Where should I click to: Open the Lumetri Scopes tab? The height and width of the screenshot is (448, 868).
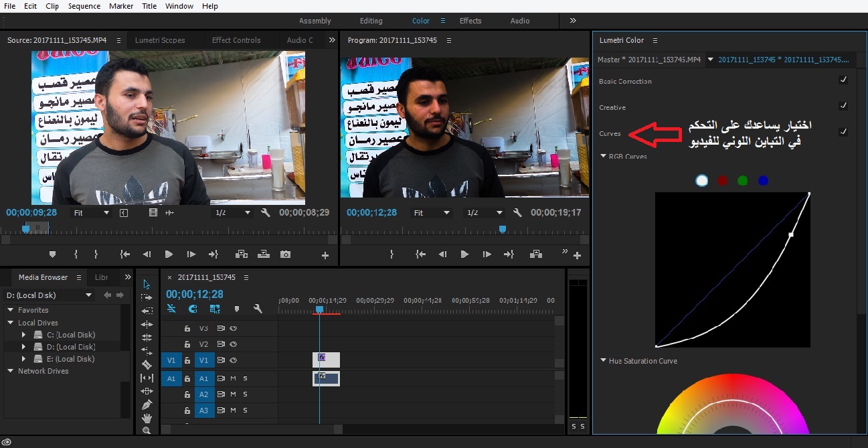point(160,40)
